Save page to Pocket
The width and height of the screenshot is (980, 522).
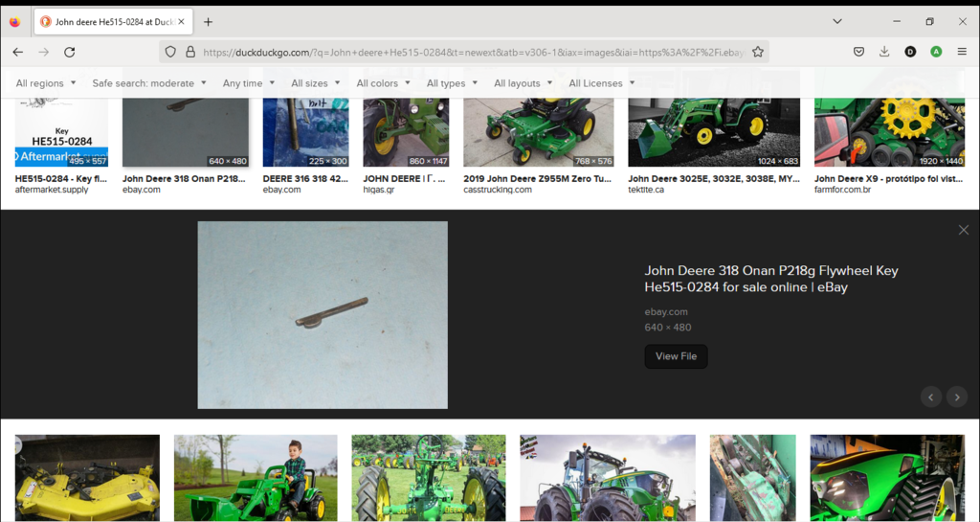point(858,52)
